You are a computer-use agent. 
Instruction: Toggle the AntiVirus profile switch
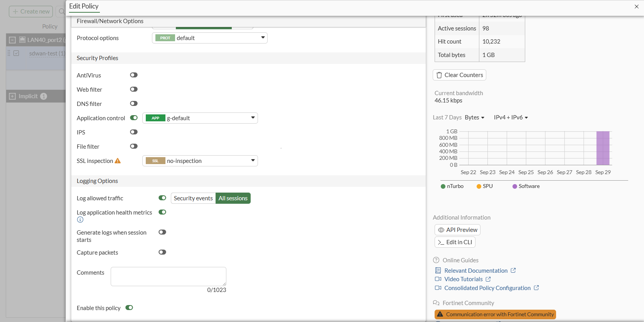134,75
